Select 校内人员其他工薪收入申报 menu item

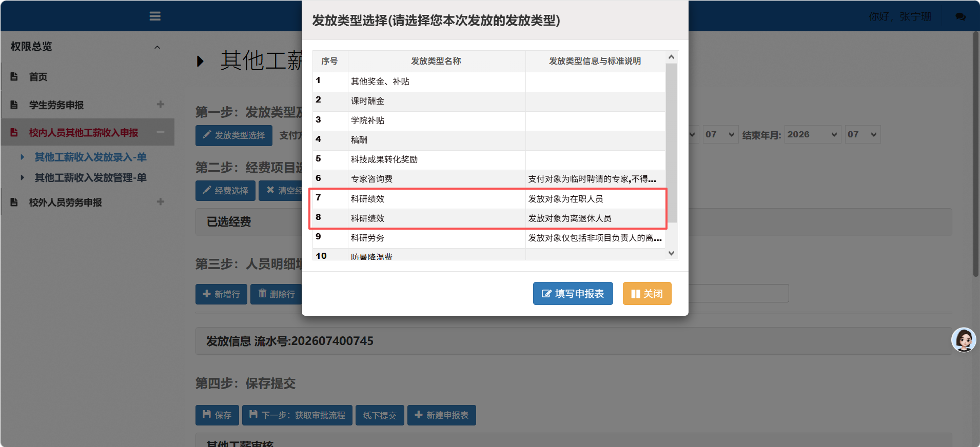(84, 133)
